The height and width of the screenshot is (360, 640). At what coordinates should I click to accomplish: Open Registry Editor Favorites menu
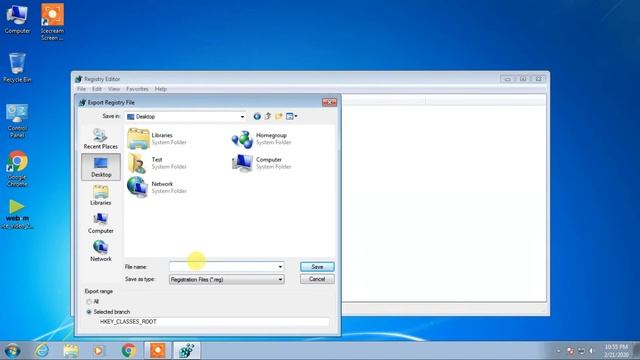tap(137, 89)
